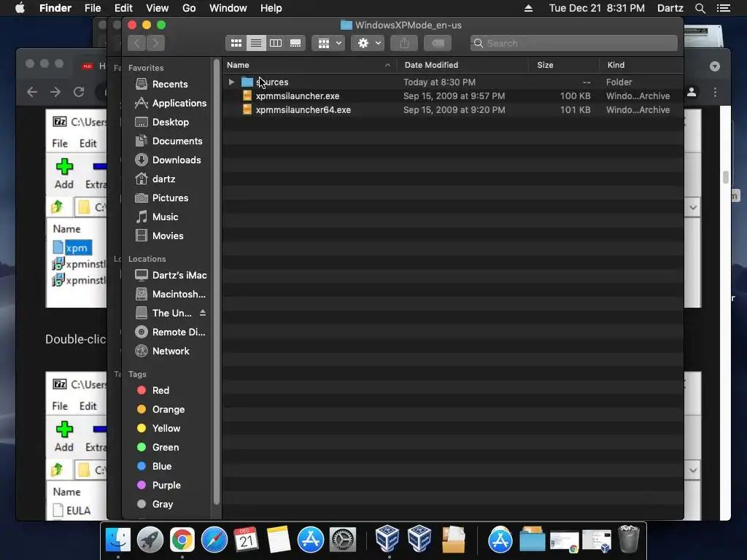The image size is (747, 560).
Task: Open browser's three-dot menu in background window
Action: click(715, 92)
